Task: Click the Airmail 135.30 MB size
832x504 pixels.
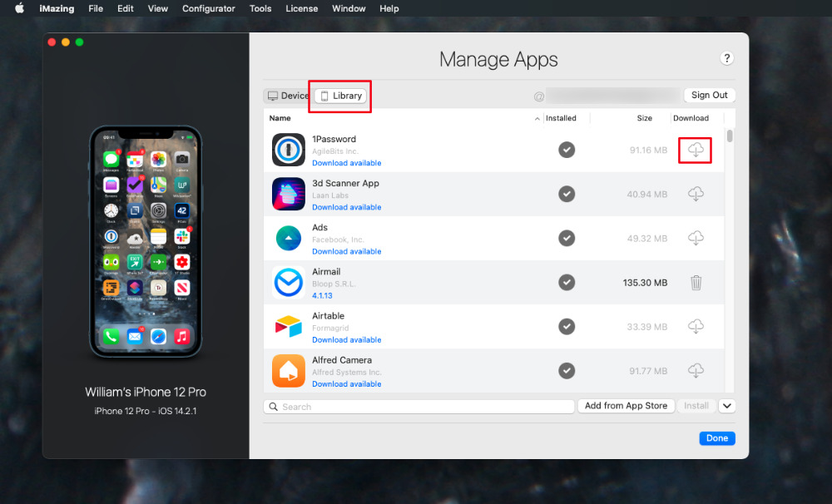Action: (645, 283)
